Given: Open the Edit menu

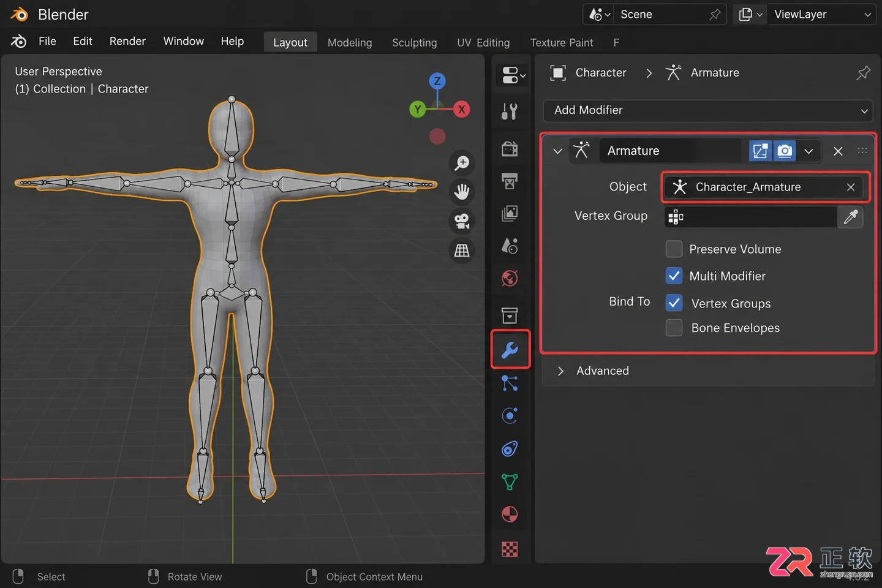Looking at the screenshot, I should (x=83, y=41).
